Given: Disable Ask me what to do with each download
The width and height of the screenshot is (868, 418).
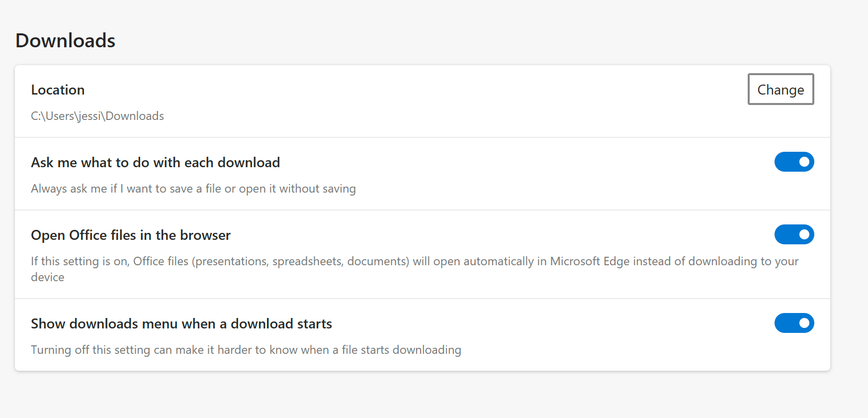Looking at the screenshot, I should pyautogui.click(x=794, y=162).
